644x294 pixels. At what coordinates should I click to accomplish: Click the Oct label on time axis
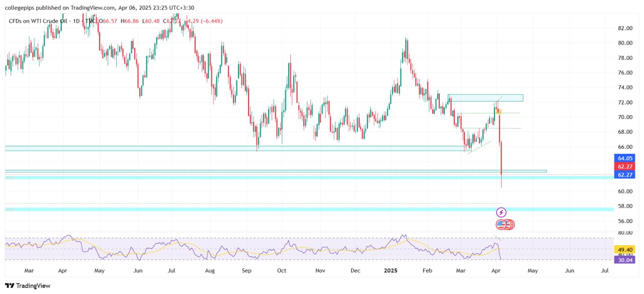point(281,270)
